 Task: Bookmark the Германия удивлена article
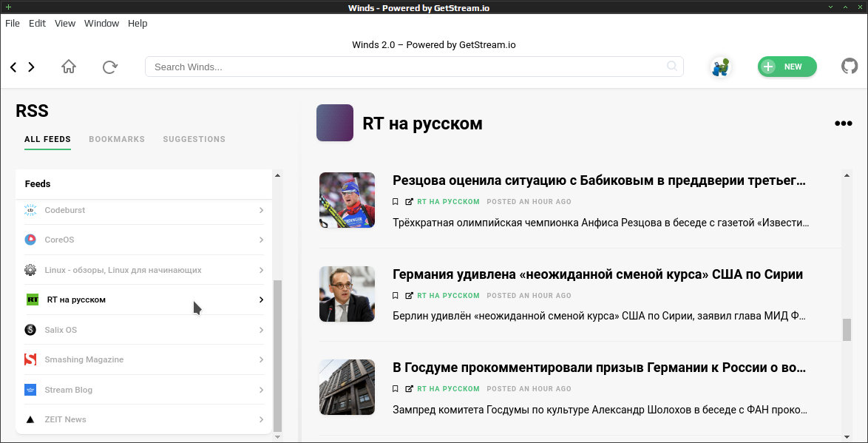tap(396, 295)
